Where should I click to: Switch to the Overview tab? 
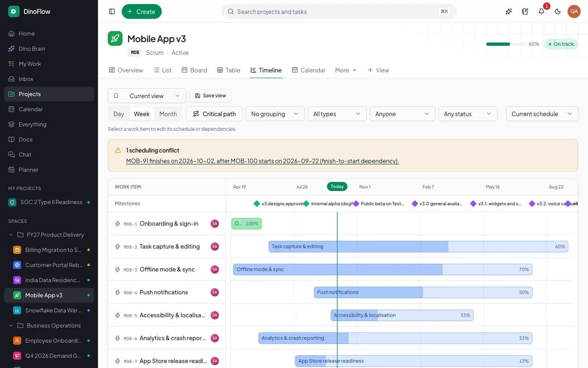pyautogui.click(x=126, y=70)
